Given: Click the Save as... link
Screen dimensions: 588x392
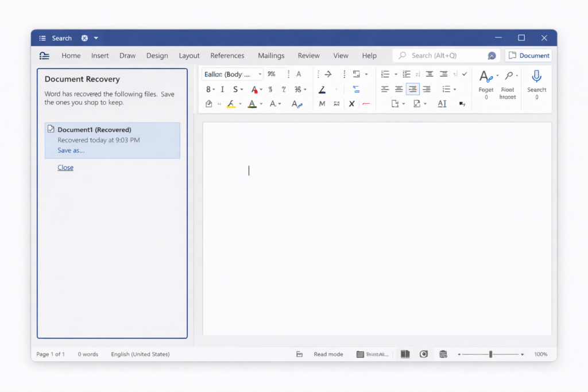Looking at the screenshot, I should [x=71, y=150].
